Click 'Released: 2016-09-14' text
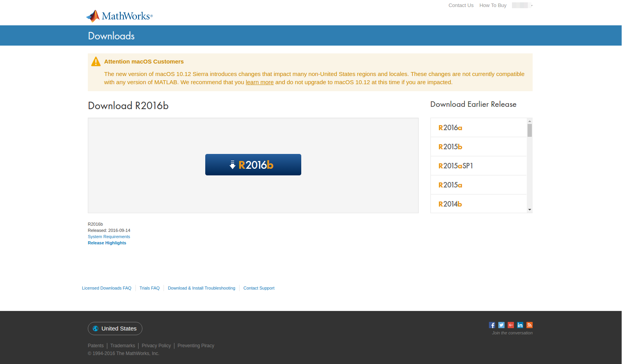Image resolution: width=622 pixels, height=364 pixels. pos(109,230)
